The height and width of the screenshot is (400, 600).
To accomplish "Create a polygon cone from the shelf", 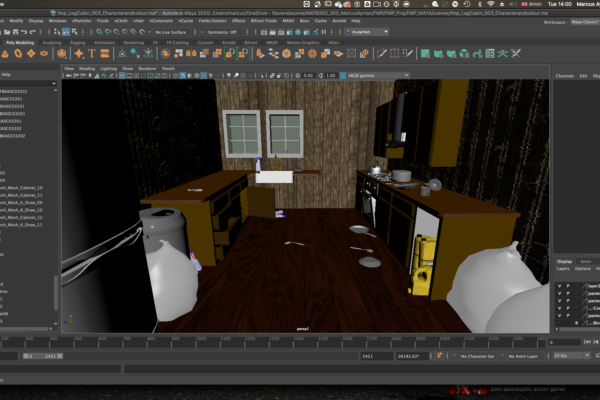I will (5, 54).
